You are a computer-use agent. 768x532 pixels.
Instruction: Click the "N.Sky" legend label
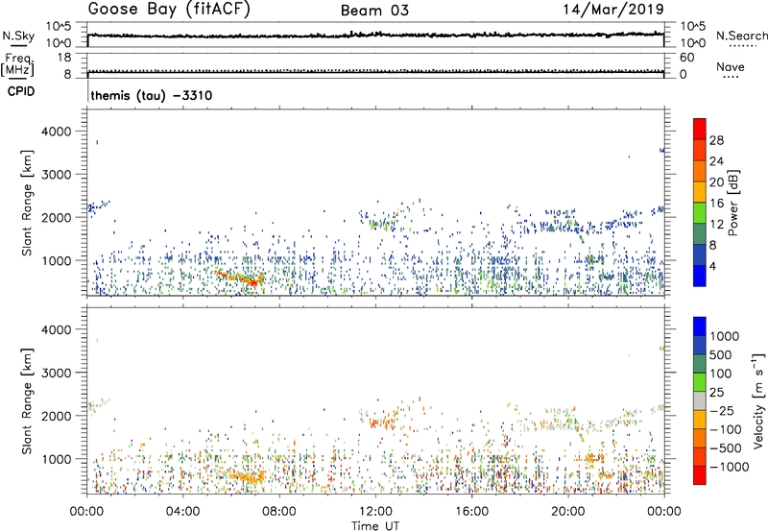pyautogui.click(x=18, y=36)
